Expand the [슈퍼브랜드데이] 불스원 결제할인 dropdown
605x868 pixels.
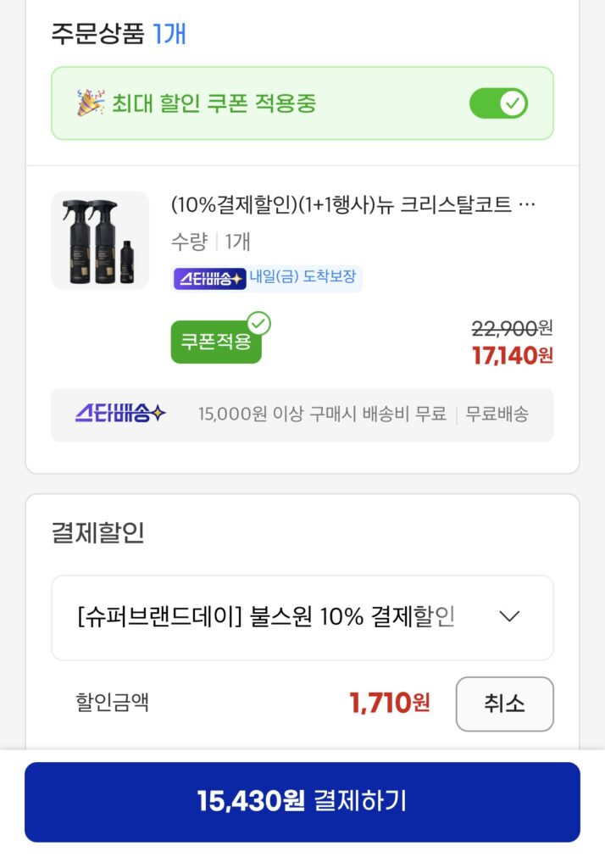[302, 617]
